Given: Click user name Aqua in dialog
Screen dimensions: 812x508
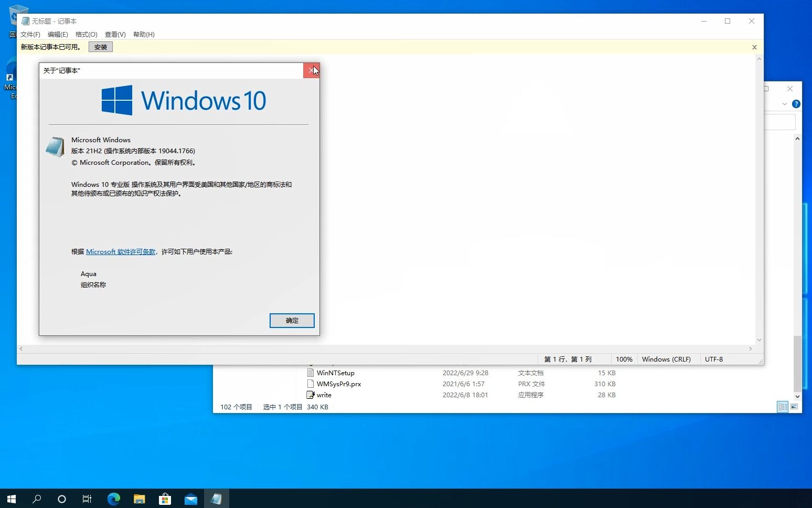Looking at the screenshot, I should [x=89, y=273].
